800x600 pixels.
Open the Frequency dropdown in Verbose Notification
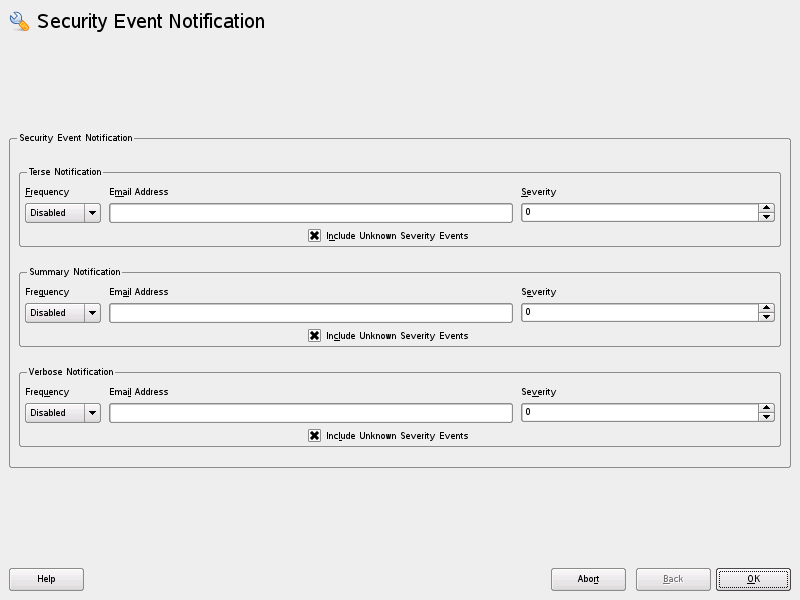(x=62, y=412)
